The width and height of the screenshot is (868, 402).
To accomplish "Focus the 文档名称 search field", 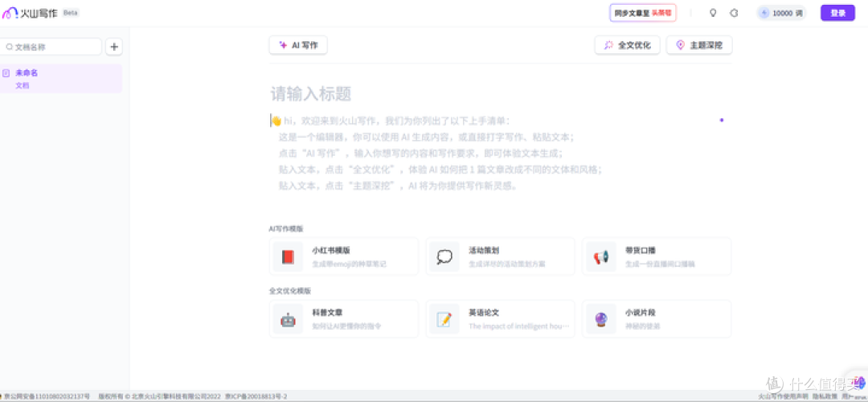I will pos(51,47).
